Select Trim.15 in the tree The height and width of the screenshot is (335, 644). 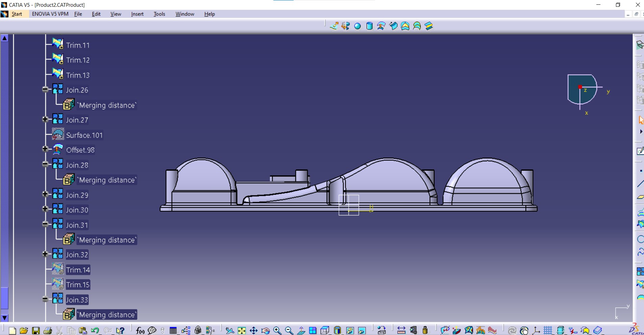[78, 285]
